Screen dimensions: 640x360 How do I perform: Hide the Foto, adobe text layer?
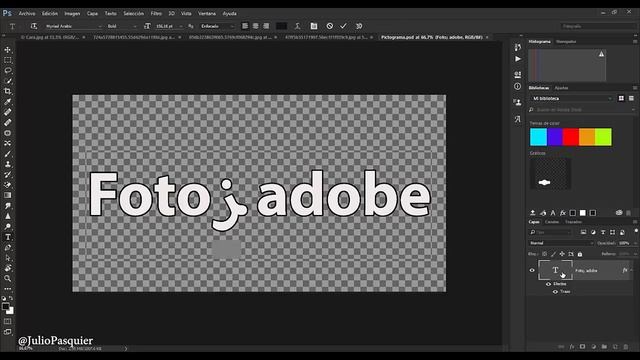tap(532, 270)
